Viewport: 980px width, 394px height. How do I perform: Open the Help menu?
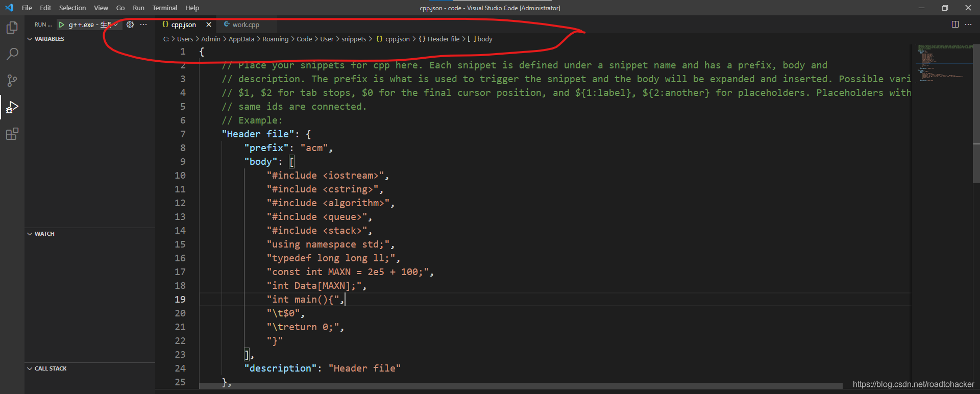192,8
